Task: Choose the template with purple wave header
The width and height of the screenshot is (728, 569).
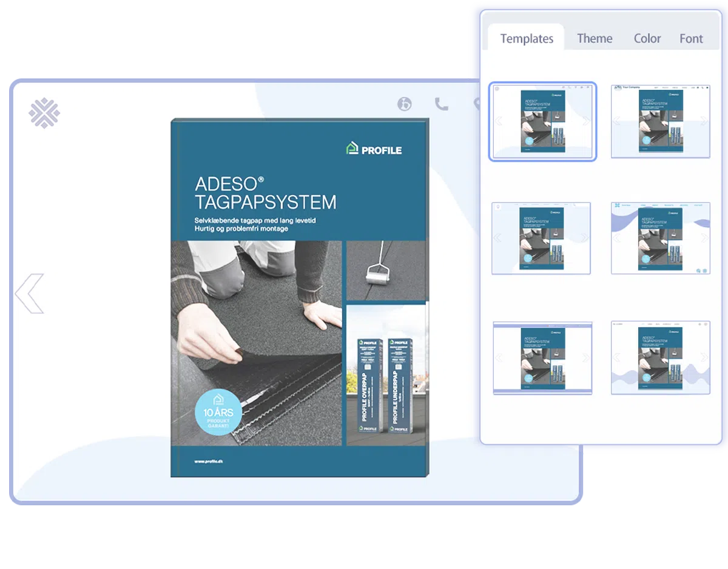Action: [660, 238]
